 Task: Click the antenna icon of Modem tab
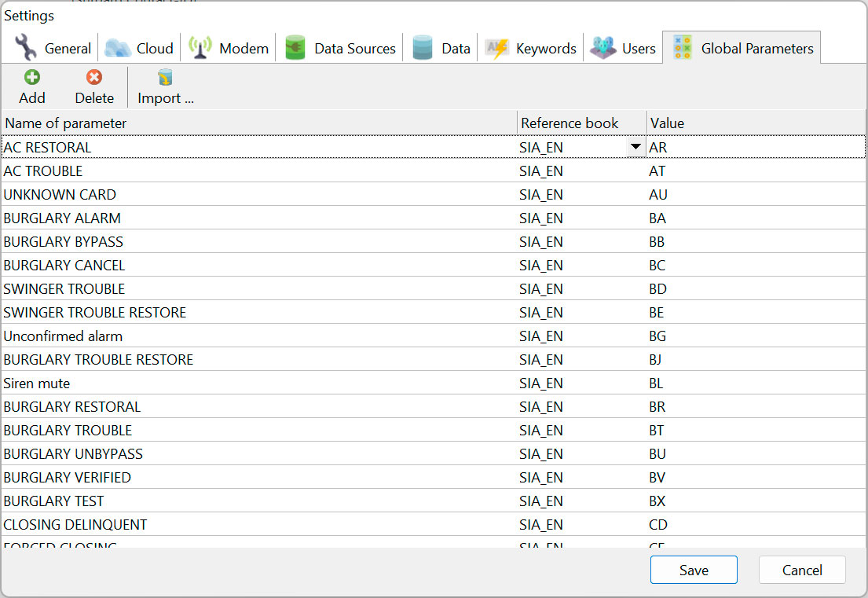coord(200,48)
